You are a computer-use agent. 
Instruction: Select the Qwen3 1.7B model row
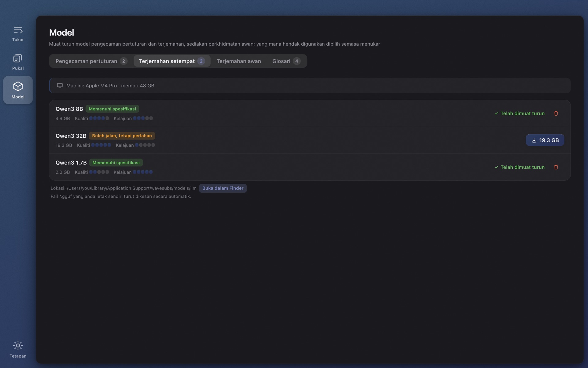[310, 167]
